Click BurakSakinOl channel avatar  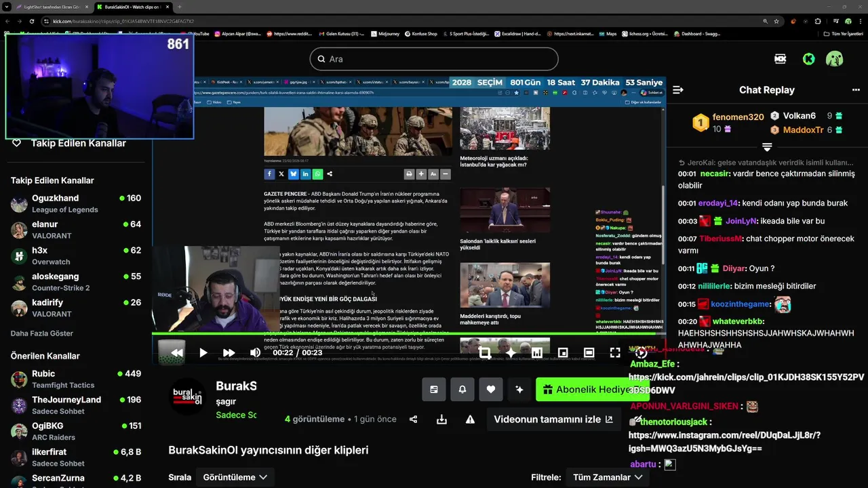point(186,396)
